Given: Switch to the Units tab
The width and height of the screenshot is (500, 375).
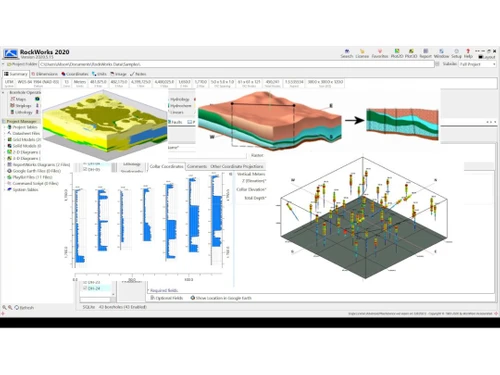Looking at the screenshot, I should (99, 74).
